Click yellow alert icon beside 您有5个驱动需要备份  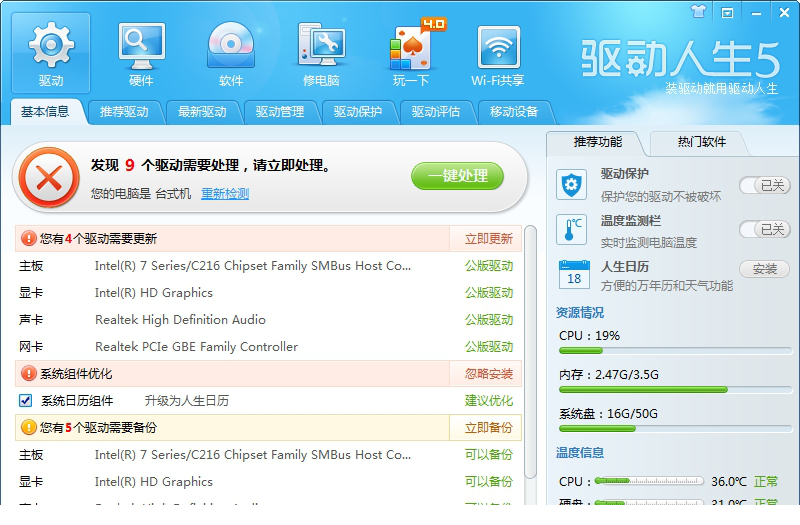[x=29, y=428]
